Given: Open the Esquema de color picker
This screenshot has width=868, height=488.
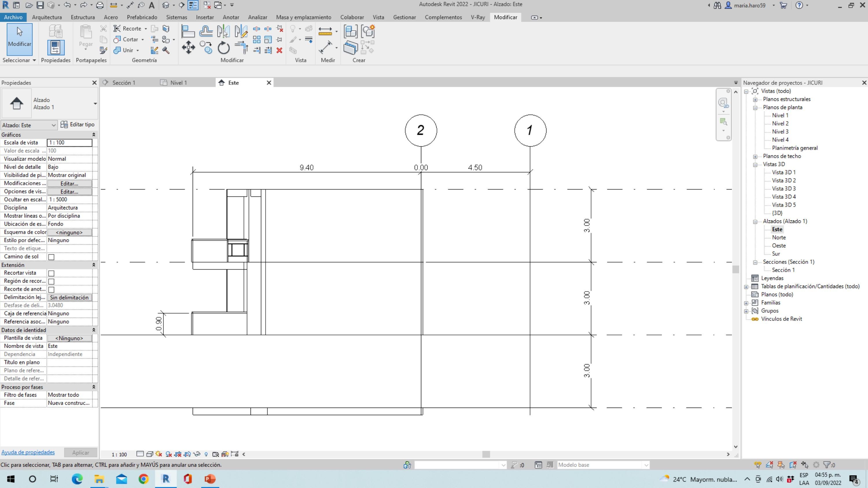Looking at the screenshot, I should pos(69,232).
